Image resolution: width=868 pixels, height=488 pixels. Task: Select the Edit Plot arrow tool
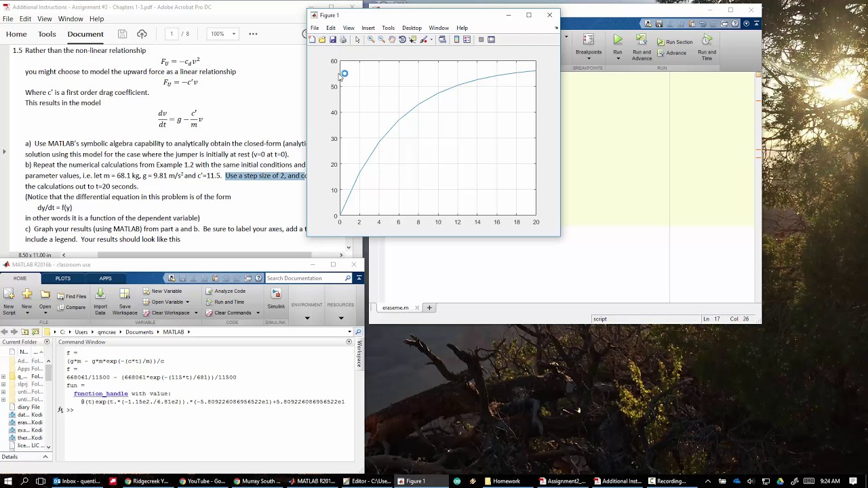(x=357, y=39)
